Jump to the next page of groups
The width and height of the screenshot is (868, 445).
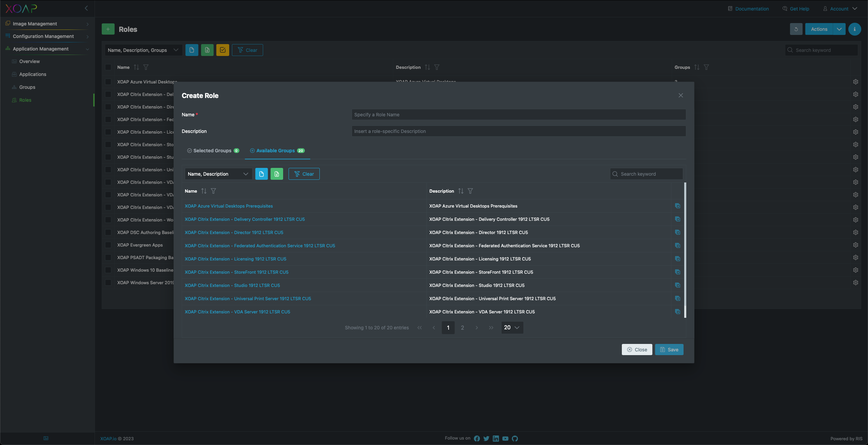[477, 328]
